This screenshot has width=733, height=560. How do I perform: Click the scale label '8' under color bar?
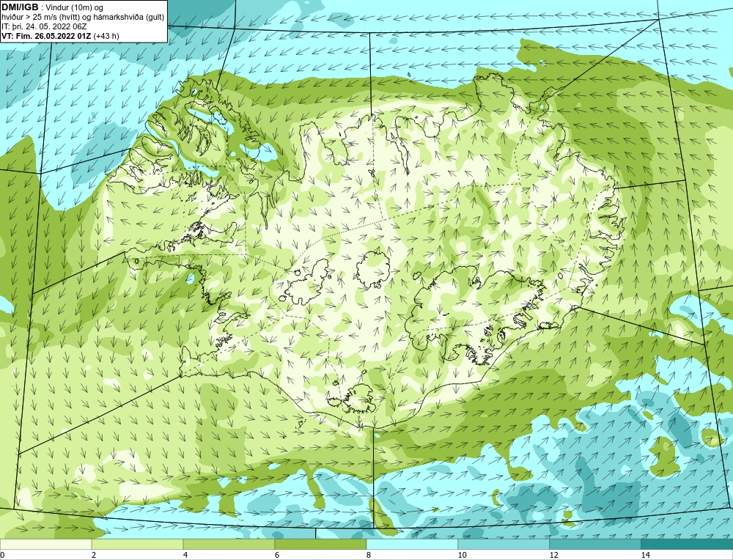pos(369,555)
